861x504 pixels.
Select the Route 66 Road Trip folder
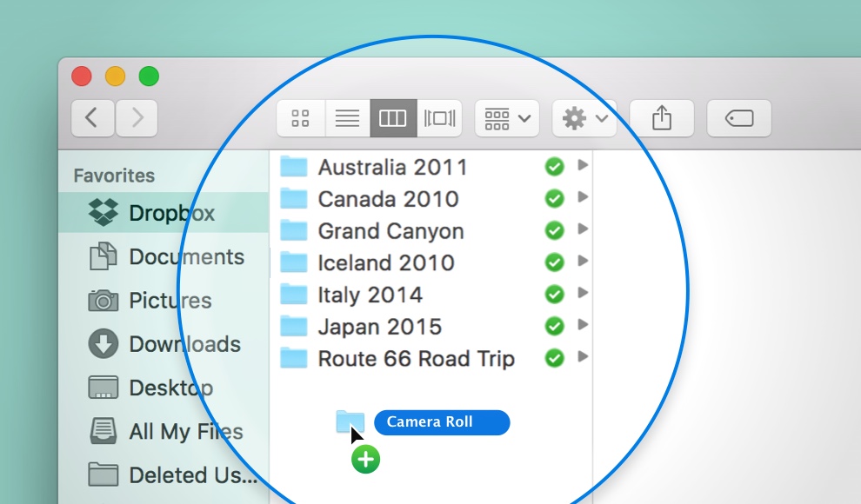[416, 359]
